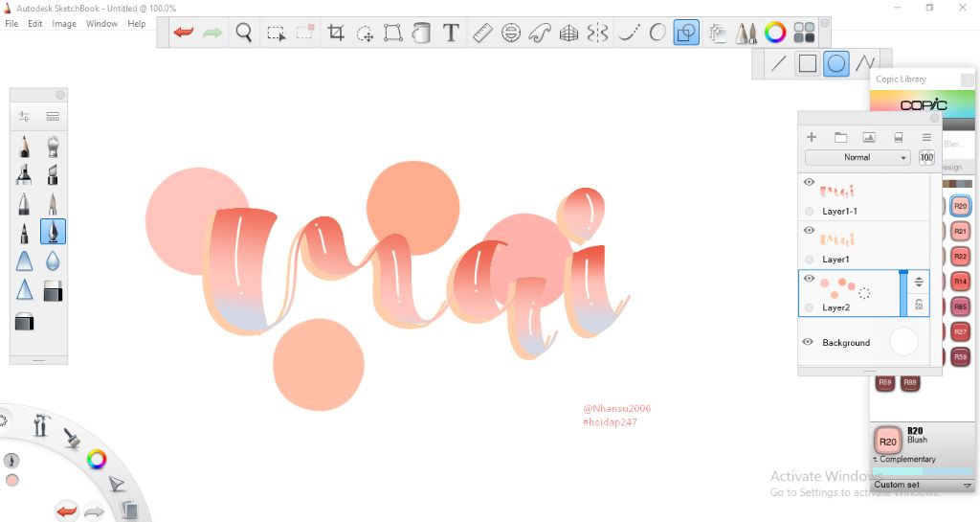Open brush properties sliders icon
This screenshot has width=980, height=522.
(x=24, y=116)
